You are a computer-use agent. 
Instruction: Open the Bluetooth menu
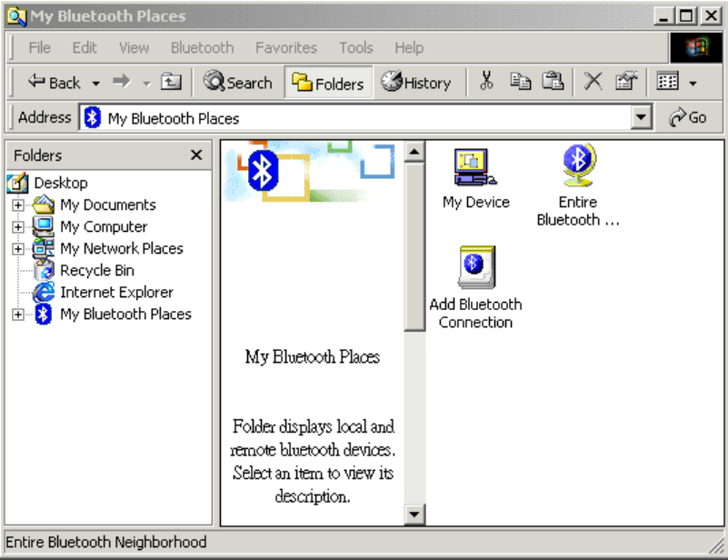(202, 47)
